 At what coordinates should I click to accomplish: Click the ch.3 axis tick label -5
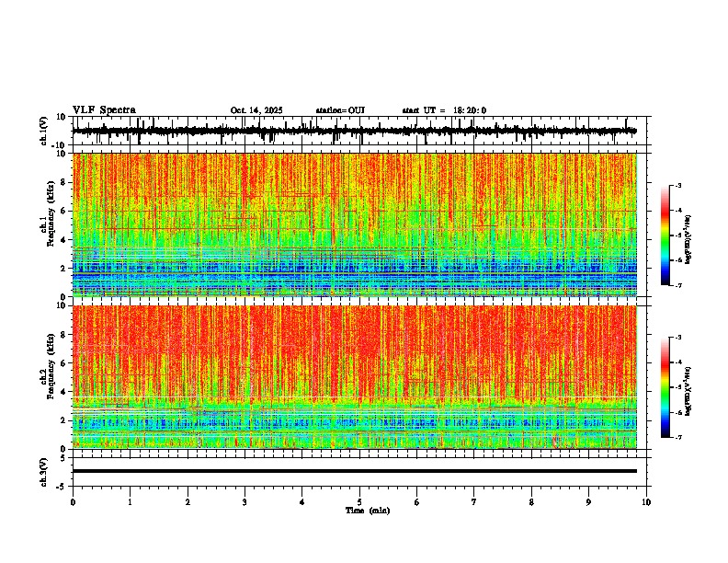click(62, 487)
